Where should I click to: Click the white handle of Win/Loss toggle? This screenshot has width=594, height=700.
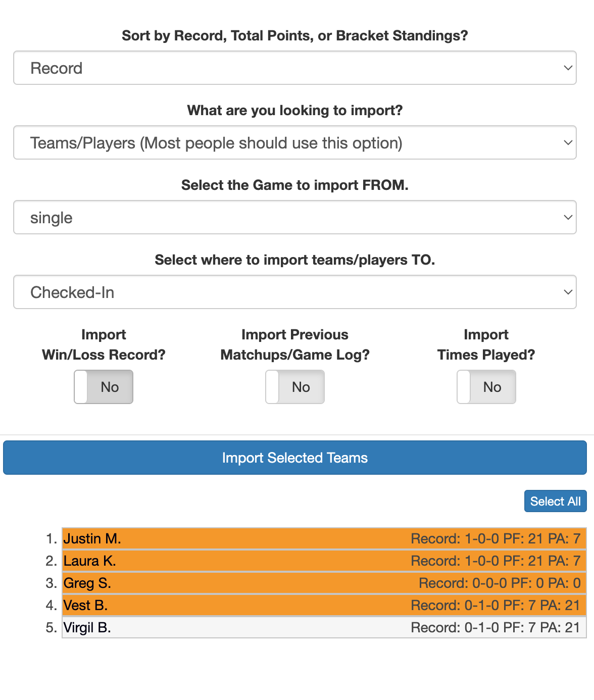(x=81, y=387)
